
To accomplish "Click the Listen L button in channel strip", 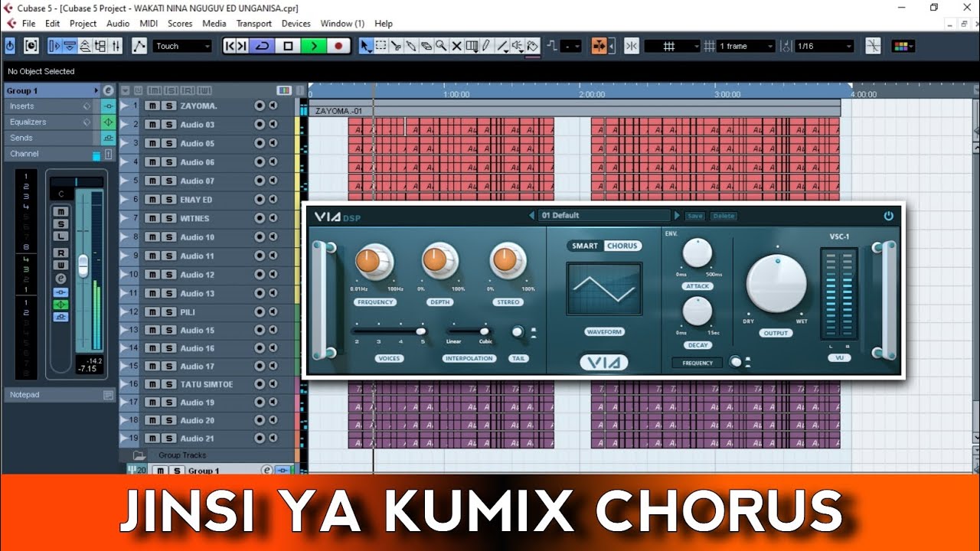I will click(x=60, y=236).
